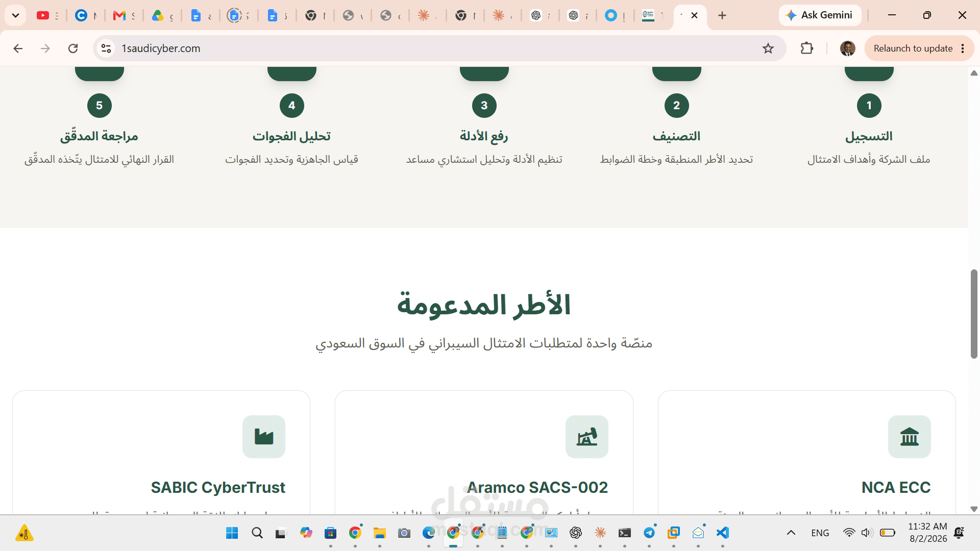Open the Aramco SACS-002 card title
This screenshot has width=980, height=551.
tap(537, 487)
